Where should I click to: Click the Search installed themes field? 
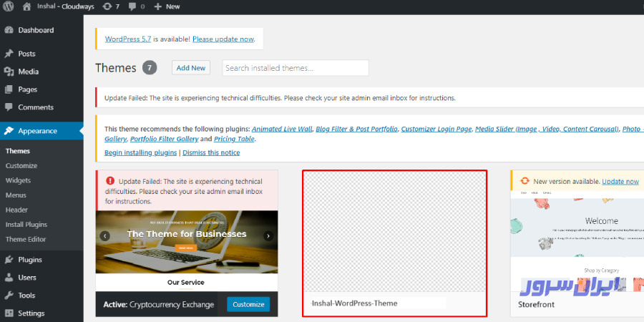coord(295,68)
